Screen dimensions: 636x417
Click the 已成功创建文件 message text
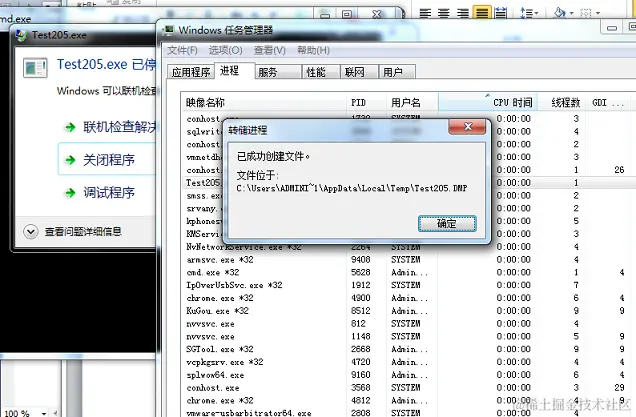pos(273,156)
